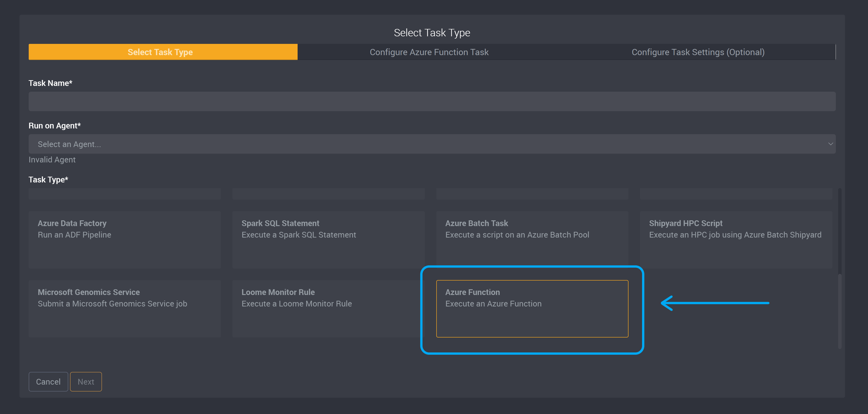The image size is (868, 414).
Task: Click the 'Run on Agent*' label
Action: coord(55,126)
